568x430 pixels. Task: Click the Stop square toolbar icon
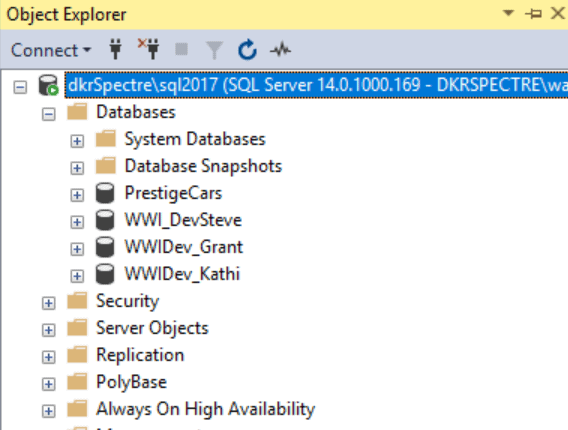181,49
